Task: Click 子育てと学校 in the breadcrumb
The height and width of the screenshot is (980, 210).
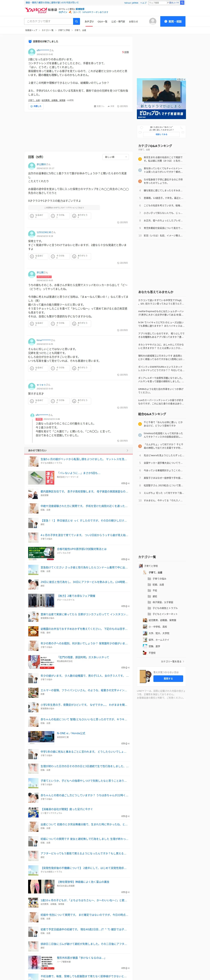Action: pos(64,30)
